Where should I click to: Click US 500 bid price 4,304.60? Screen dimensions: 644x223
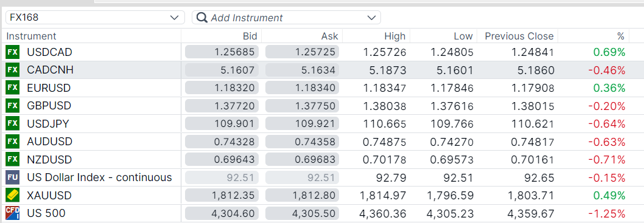point(222,213)
